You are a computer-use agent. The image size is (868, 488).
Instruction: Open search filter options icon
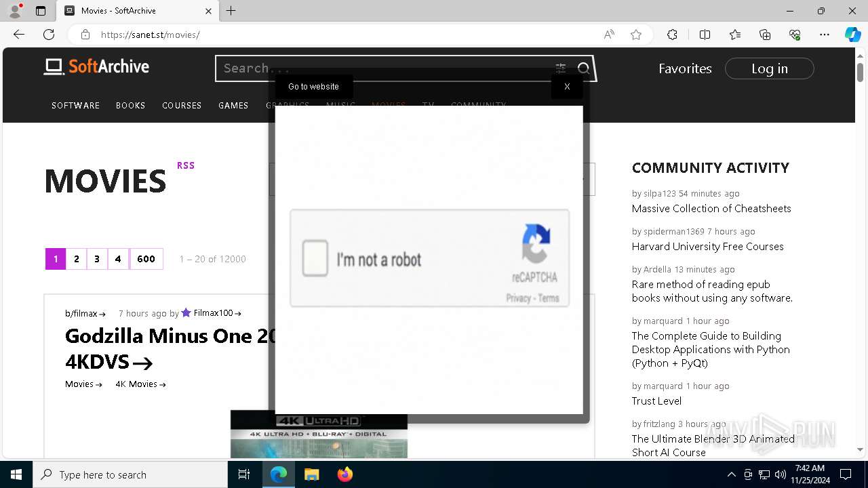[561, 68]
